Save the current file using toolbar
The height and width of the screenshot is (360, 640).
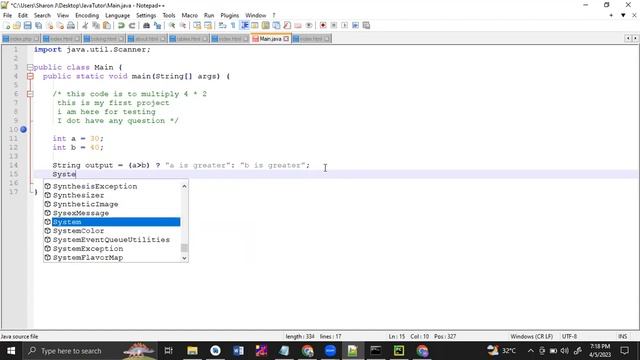27,25
